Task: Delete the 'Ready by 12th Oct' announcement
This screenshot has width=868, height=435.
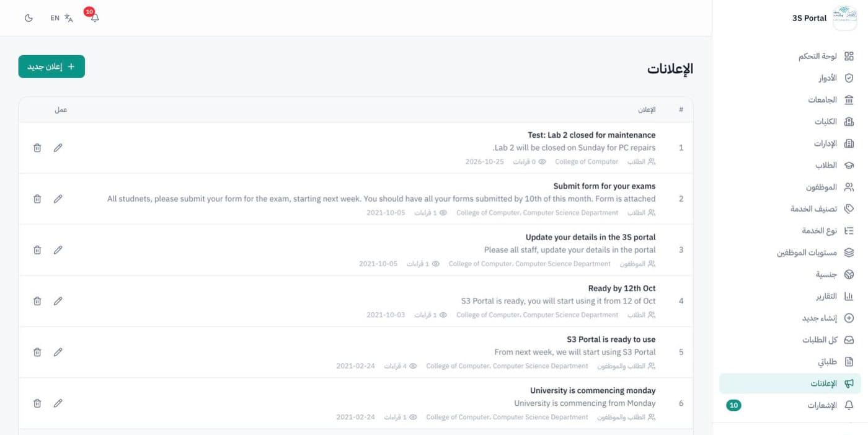Action: click(x=37, y=301)
